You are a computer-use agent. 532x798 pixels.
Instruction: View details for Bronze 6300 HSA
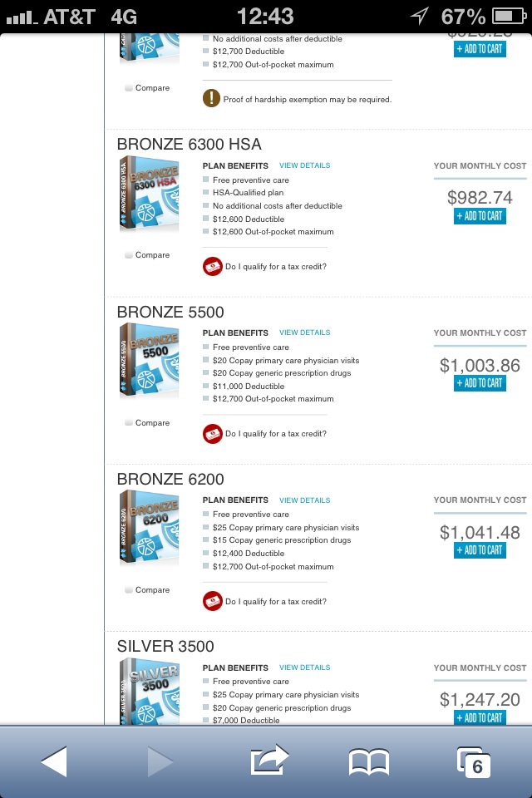[x=304, y=165]
